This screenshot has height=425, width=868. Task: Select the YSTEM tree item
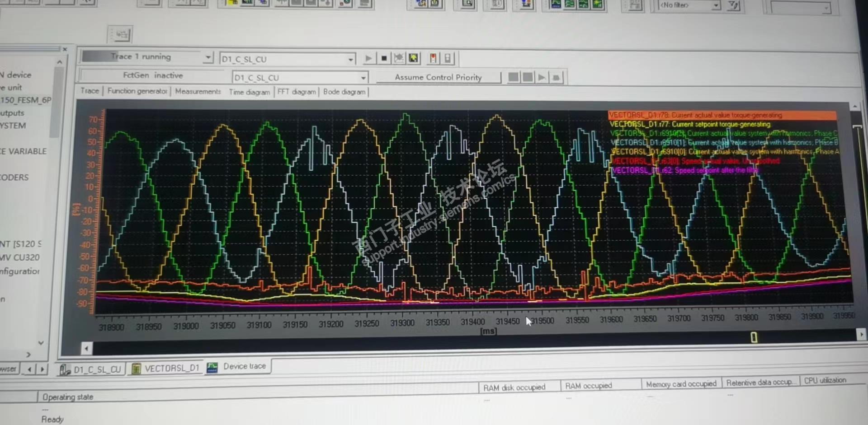click(13, 126)
